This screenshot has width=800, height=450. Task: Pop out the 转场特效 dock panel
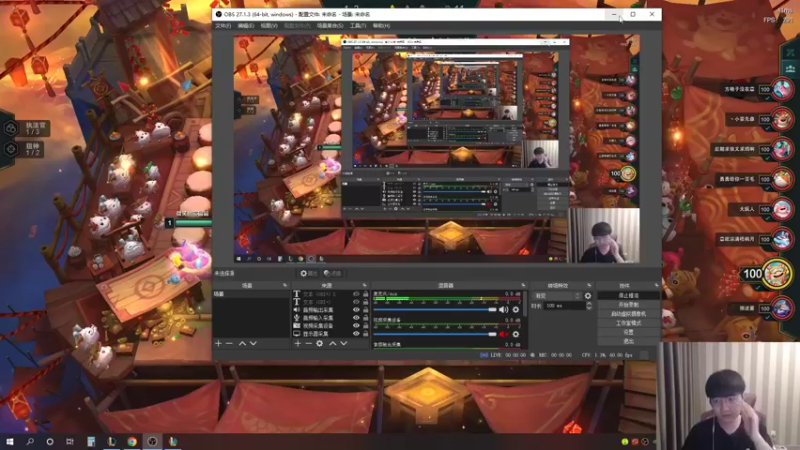click(x=589, y=285)
